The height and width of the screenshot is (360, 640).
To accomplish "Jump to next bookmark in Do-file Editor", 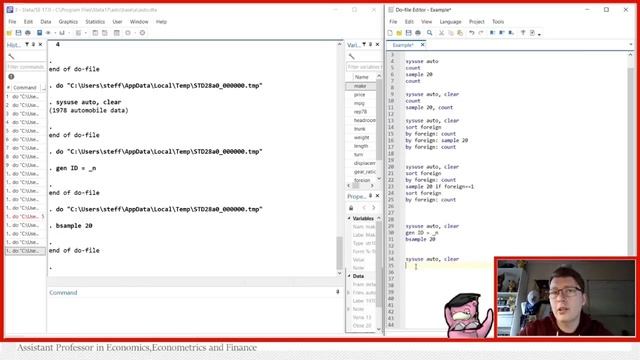I will click(x=511, y=33).
